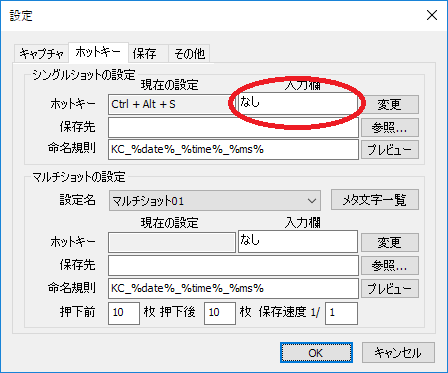Click the single-shot 命名規則 naming rule field
Screen dimensions: 448x373
click(x=233, y=149)
